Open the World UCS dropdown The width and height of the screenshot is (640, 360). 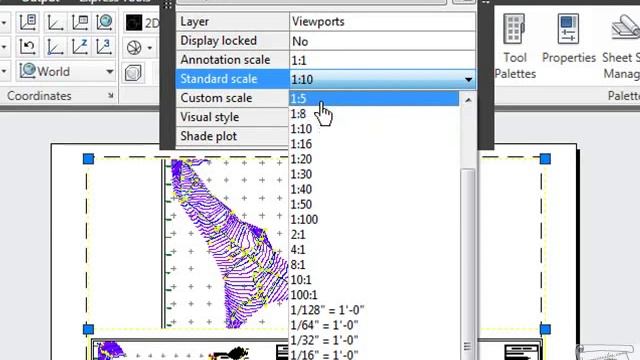[x=66, y=71]
